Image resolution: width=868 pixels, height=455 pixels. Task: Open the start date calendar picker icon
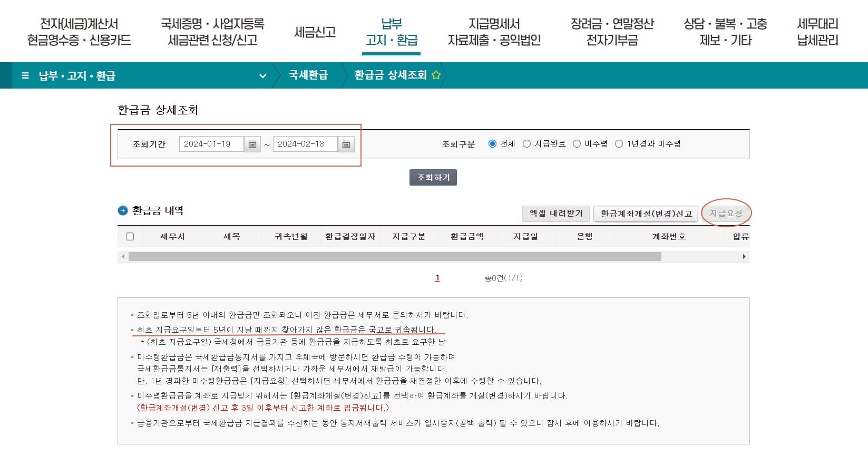pos(252,144)
